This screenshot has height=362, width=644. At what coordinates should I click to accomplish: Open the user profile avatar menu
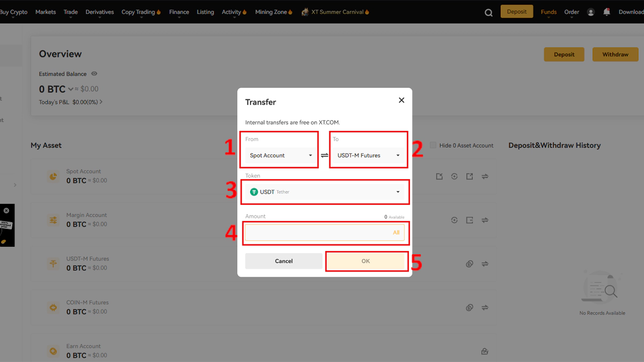pos(591,12)
